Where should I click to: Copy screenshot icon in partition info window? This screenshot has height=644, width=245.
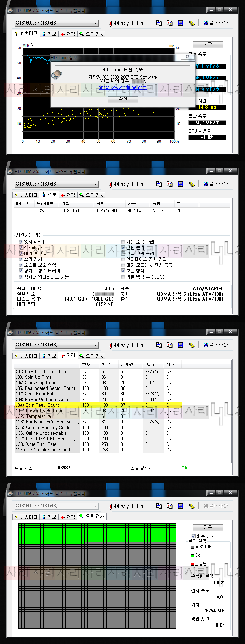pos(170,184)
